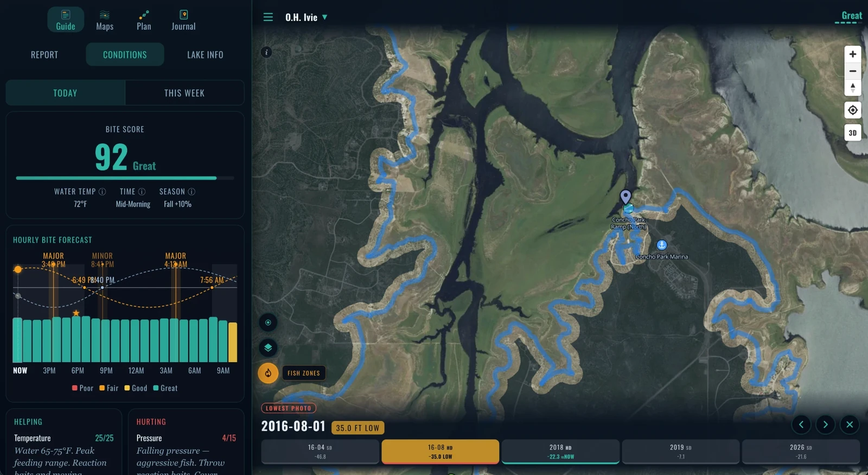Open the map layers button

268,347
